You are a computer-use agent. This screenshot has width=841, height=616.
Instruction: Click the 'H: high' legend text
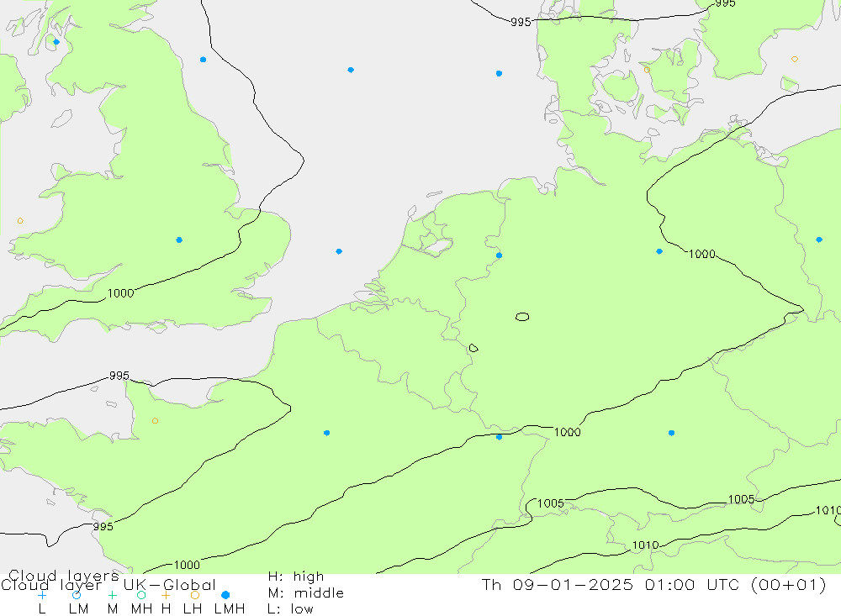[296, 577]
